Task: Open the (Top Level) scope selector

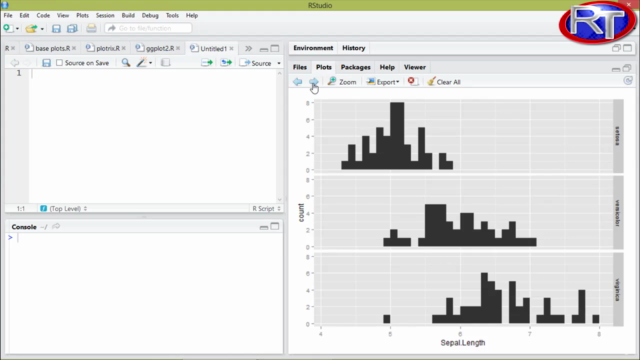Action: pyautogui.click(x=64, y=209)
